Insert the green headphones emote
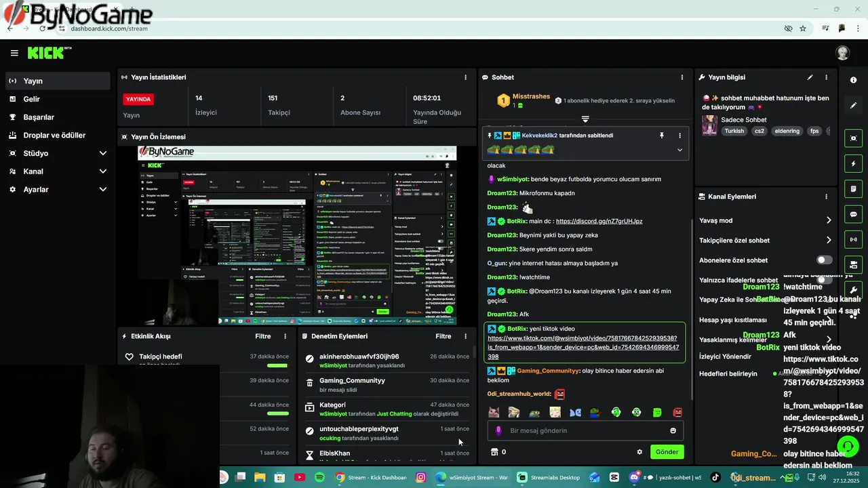868x488 pixels. (x=616, y=412)
